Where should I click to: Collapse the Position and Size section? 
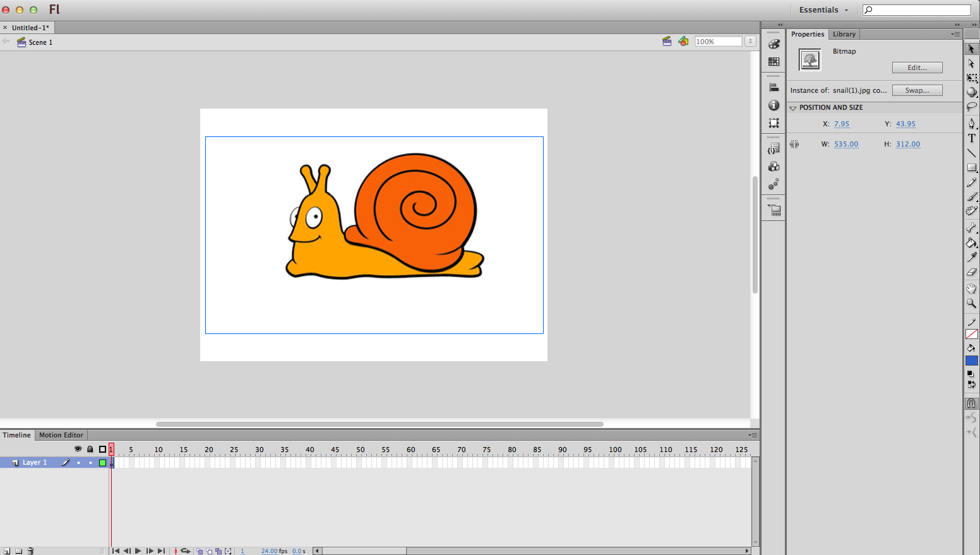pyautogui.click(x=794, y=107)
